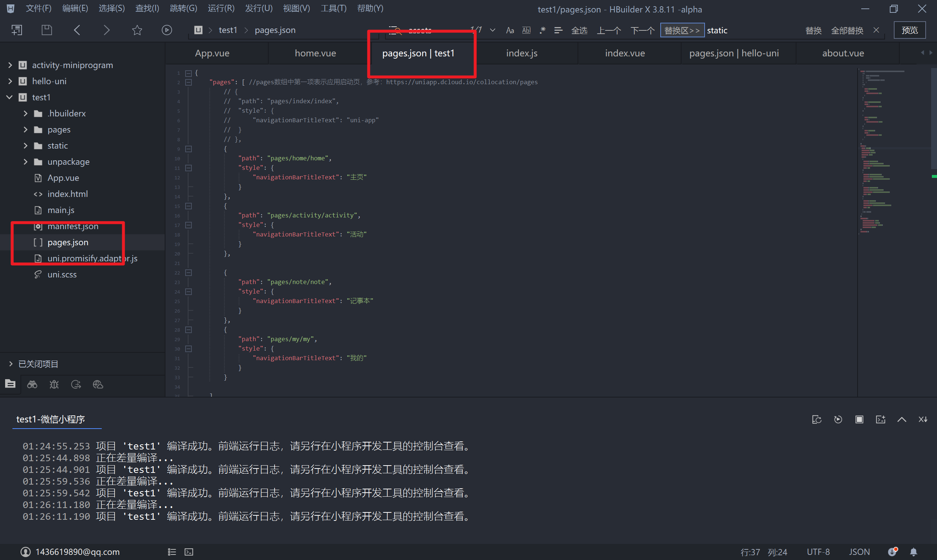
Task: Click the recompile refresh console icon
Action: click(x=817, y=419)
